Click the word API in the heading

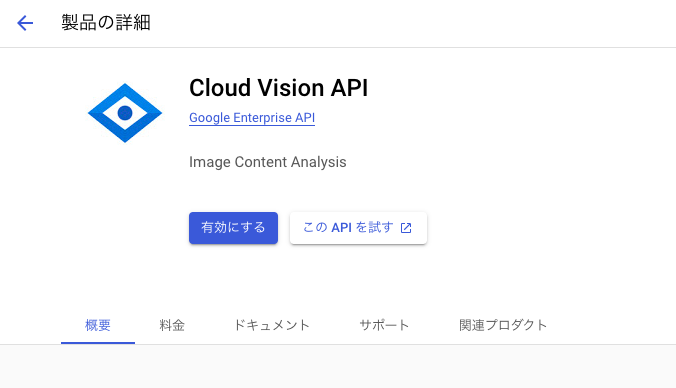[349, 88]
